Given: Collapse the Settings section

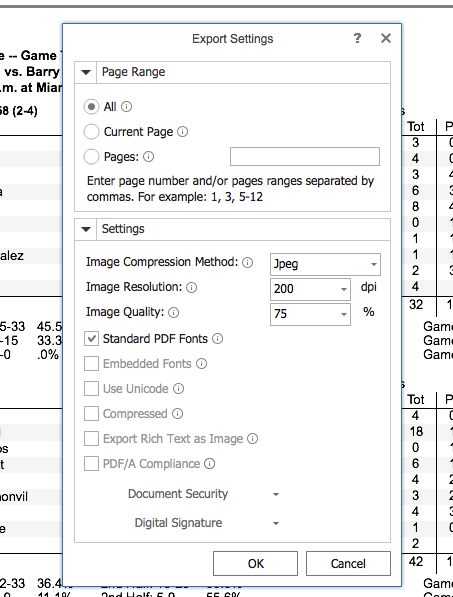Looking at the screenshot, I should [86, 229].
